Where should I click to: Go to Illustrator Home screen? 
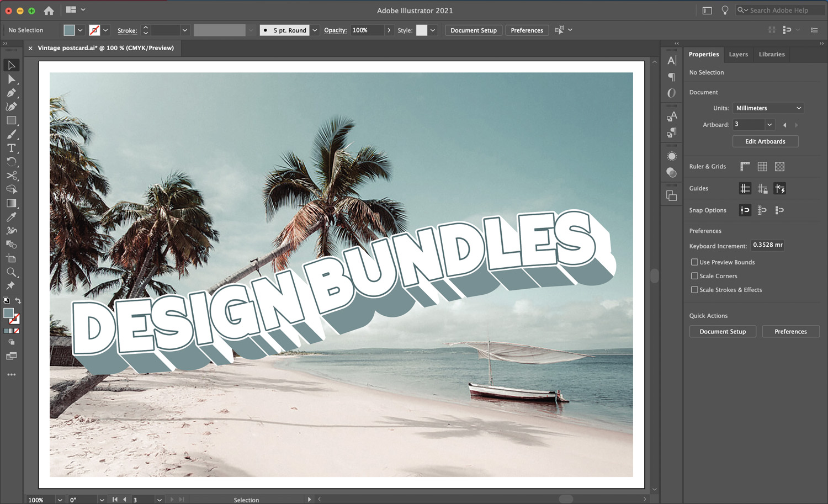pos(49,10)
